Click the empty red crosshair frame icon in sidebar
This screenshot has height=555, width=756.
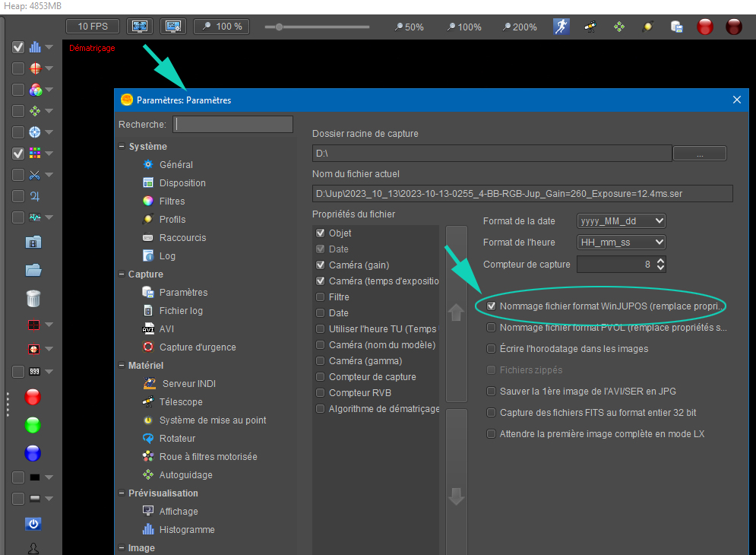coord(33,325)
